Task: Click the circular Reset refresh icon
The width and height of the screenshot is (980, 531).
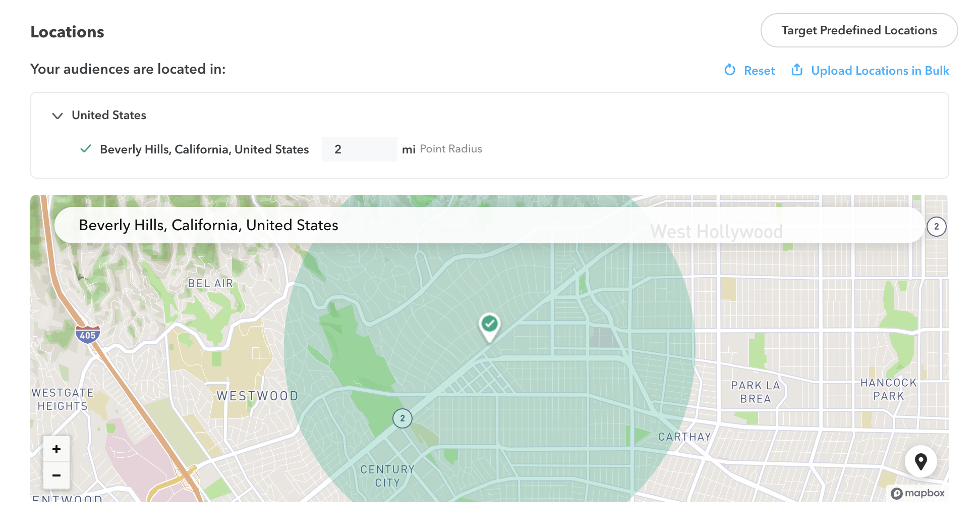Action: 730,70
